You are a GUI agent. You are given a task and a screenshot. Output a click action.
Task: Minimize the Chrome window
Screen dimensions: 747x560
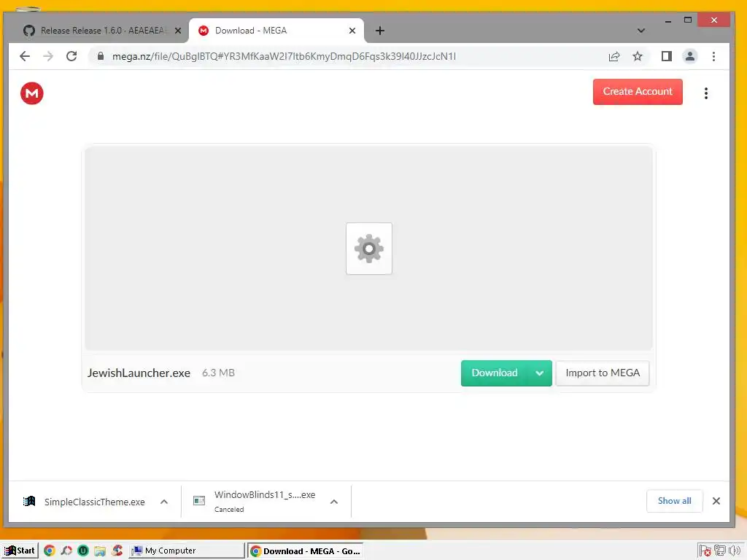click(668, 20)
